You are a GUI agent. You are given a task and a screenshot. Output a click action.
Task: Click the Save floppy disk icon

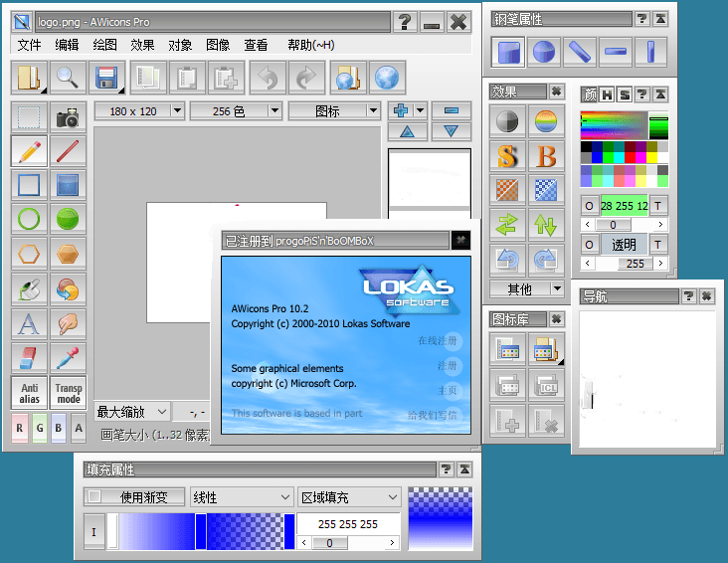[106, 78]
